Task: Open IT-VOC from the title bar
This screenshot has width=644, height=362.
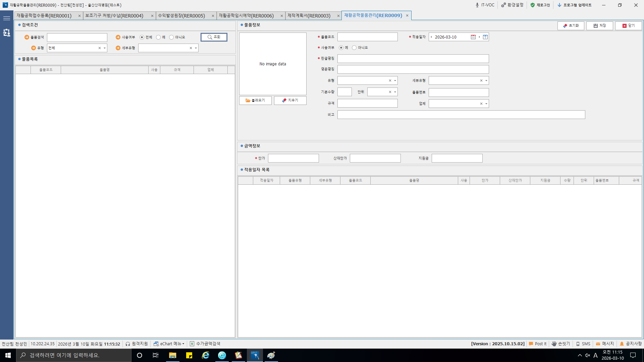Action: [485, 5]
